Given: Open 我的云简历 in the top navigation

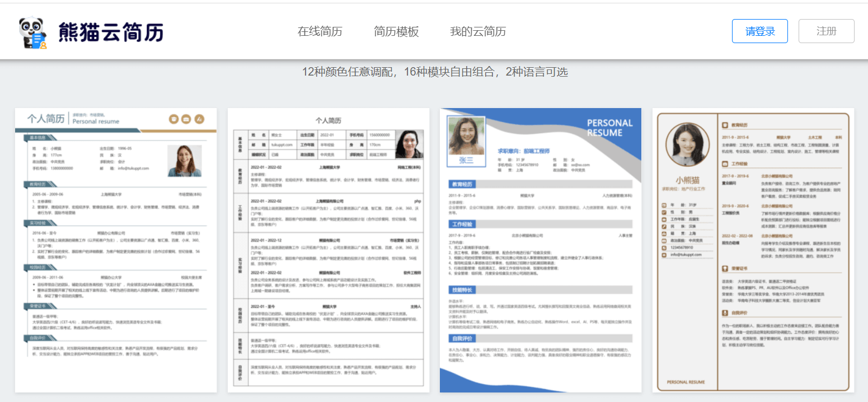Looking at the screenshot, I should [x=478, y=31].
